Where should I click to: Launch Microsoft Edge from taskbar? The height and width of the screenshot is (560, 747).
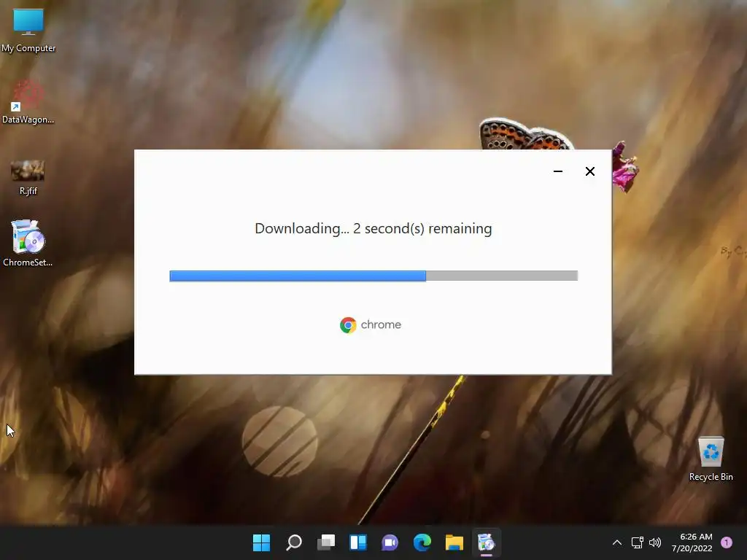click(x=422, y=542)
